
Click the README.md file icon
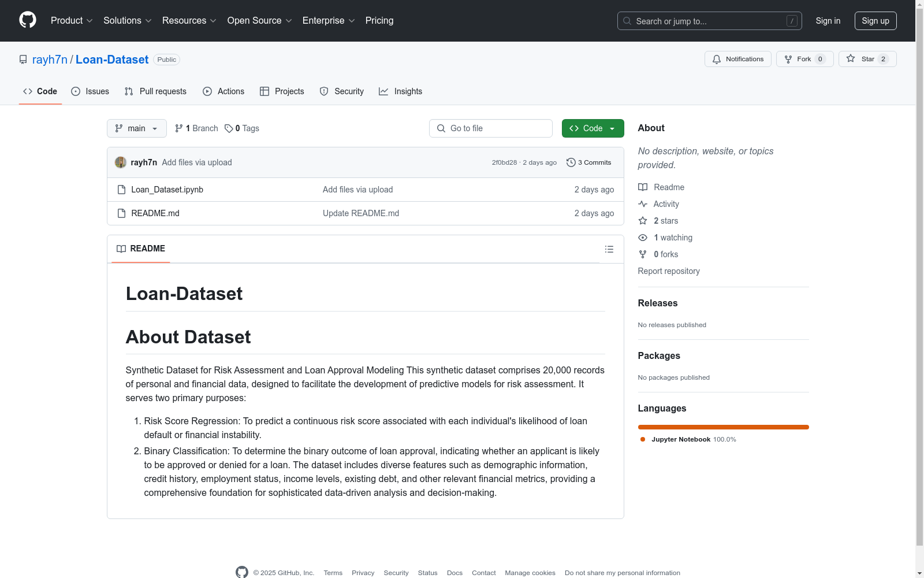point(121,213)
